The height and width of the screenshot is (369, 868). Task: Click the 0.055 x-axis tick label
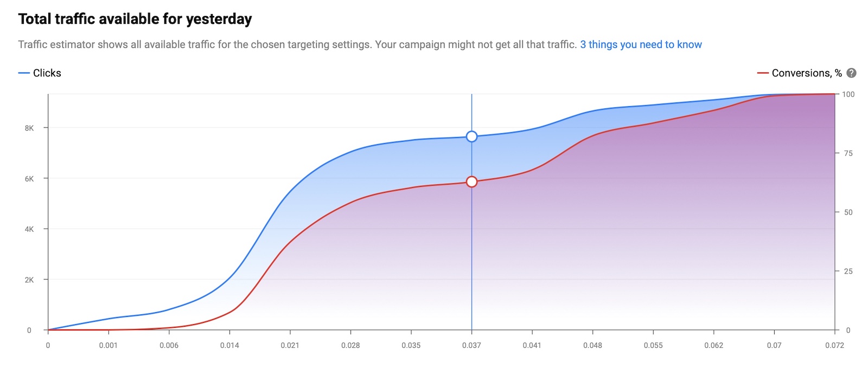point(653,345)
